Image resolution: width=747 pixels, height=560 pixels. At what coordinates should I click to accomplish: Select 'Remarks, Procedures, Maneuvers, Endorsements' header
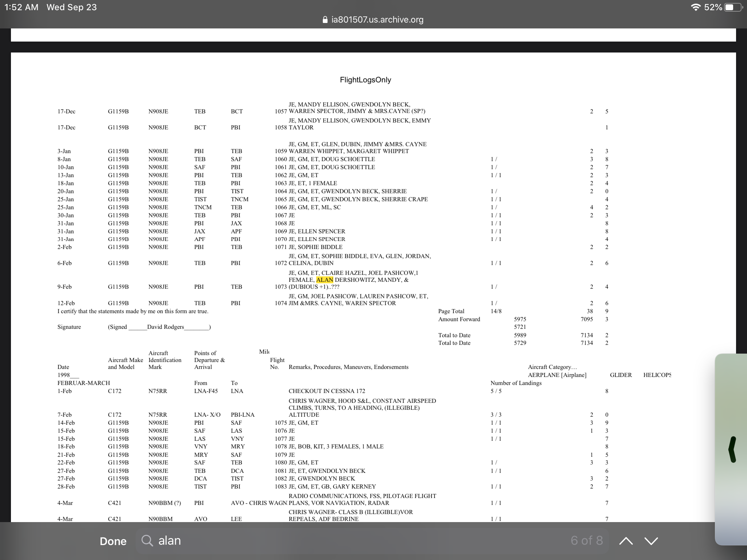[x=349, y=367]
